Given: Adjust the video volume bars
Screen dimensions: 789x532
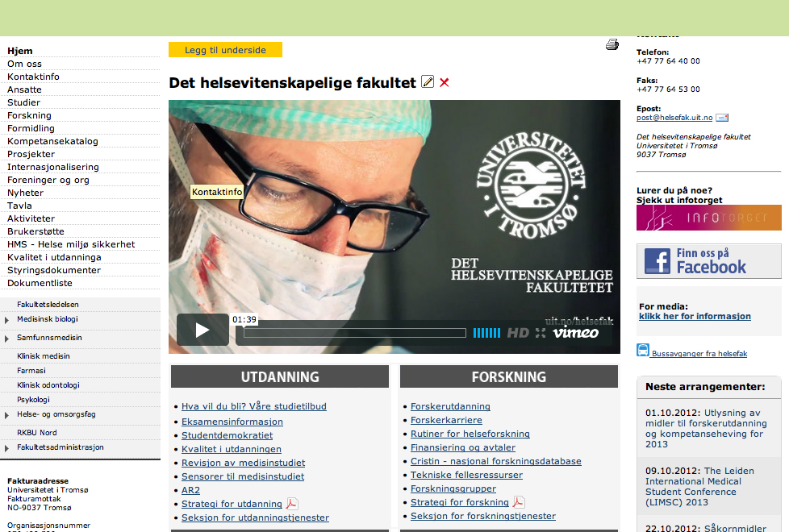Looking at the screenshot, I should (x=486, y=333).
